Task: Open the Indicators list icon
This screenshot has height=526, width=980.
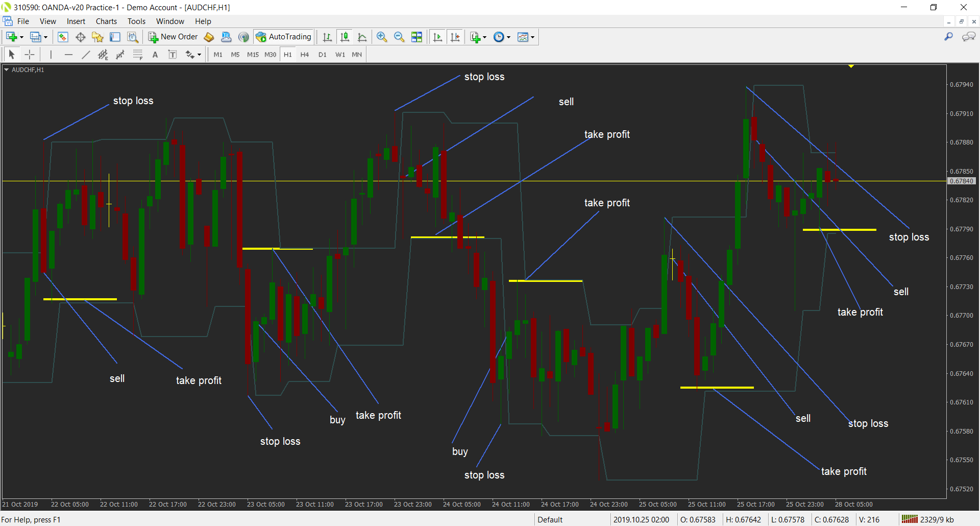Action: [x=475, y=37]
